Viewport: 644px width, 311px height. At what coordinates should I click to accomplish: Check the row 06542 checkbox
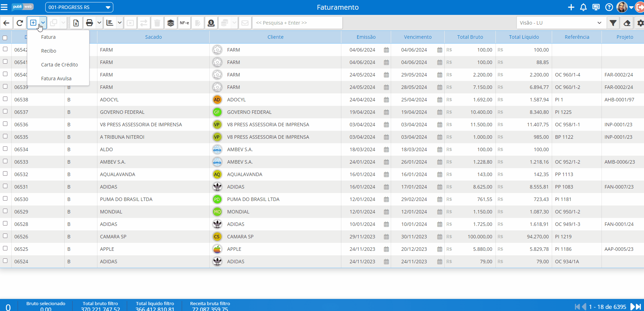(5, 49)
